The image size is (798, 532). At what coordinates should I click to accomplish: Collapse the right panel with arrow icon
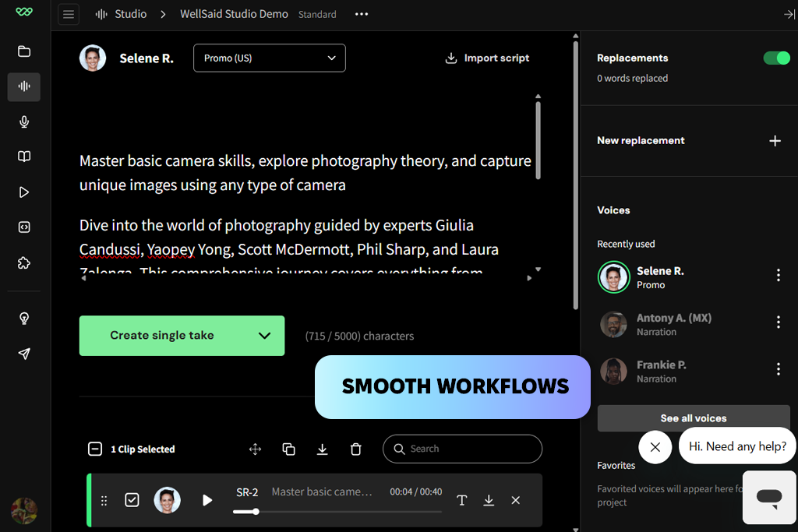[x=789, y=14]
